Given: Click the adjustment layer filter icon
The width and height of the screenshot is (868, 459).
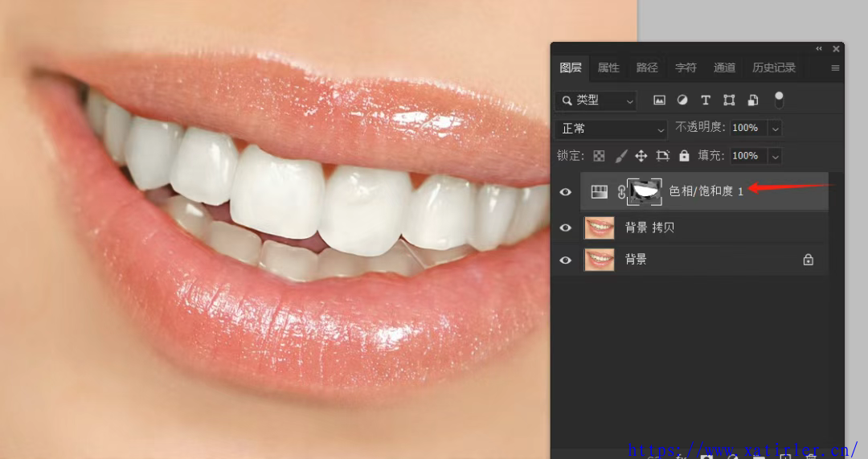Looking at the screenshot, I should tap(682, 100).
